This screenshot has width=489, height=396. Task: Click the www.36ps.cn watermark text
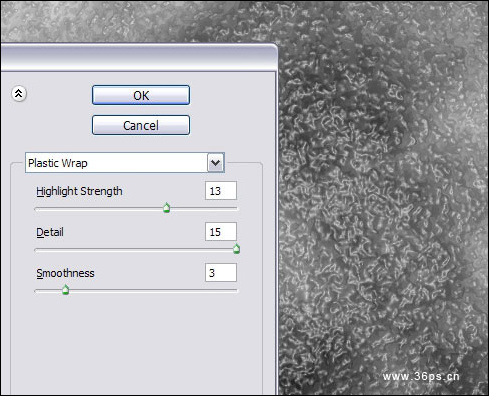click(421, 376)
